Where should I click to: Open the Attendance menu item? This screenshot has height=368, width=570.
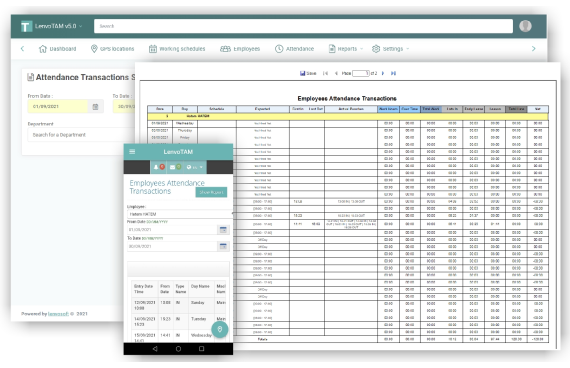294,49
